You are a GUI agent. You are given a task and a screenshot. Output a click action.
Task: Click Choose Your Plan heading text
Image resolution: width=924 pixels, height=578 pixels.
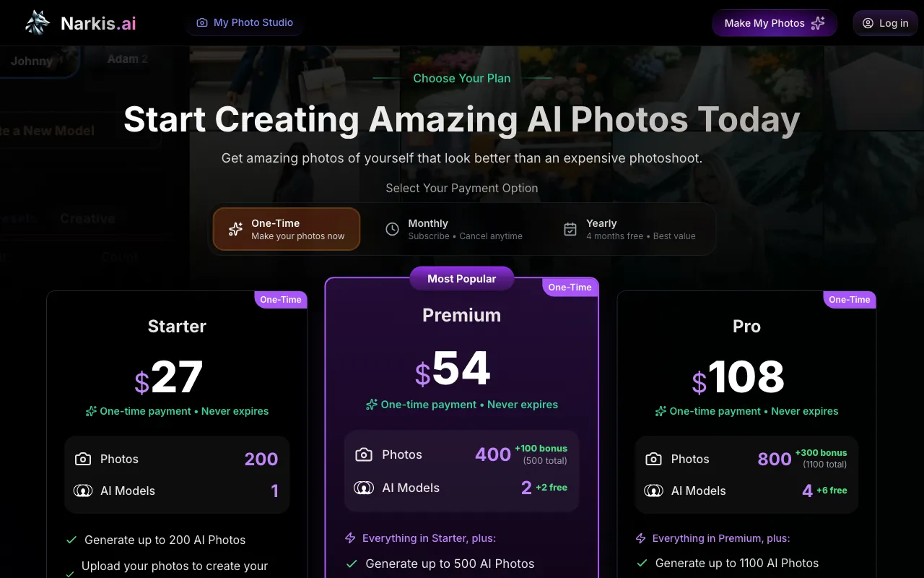tap(462, 78)
